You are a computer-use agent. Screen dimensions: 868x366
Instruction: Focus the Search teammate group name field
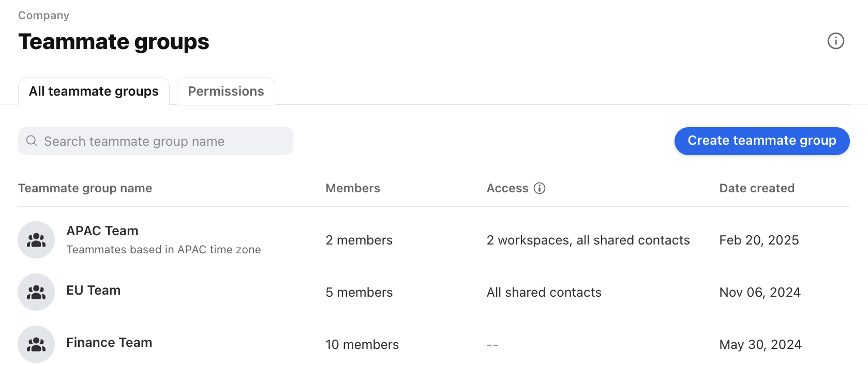tap(156, 141)
